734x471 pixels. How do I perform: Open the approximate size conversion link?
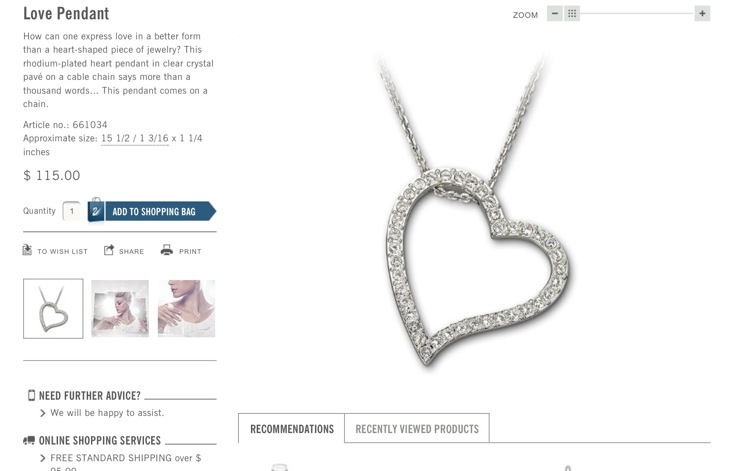[135, 139]
